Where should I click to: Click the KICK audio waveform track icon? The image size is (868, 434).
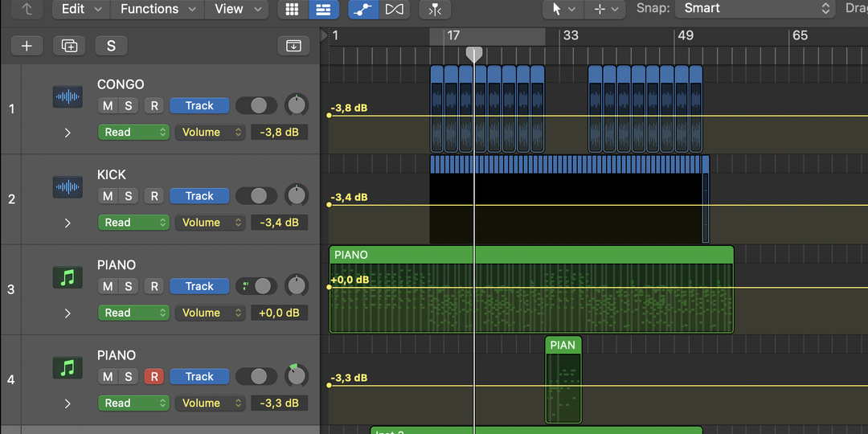(x=68, y=187)
